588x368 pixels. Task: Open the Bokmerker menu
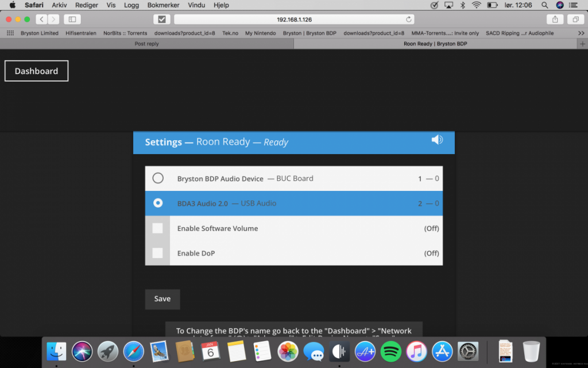pos(163,5)
